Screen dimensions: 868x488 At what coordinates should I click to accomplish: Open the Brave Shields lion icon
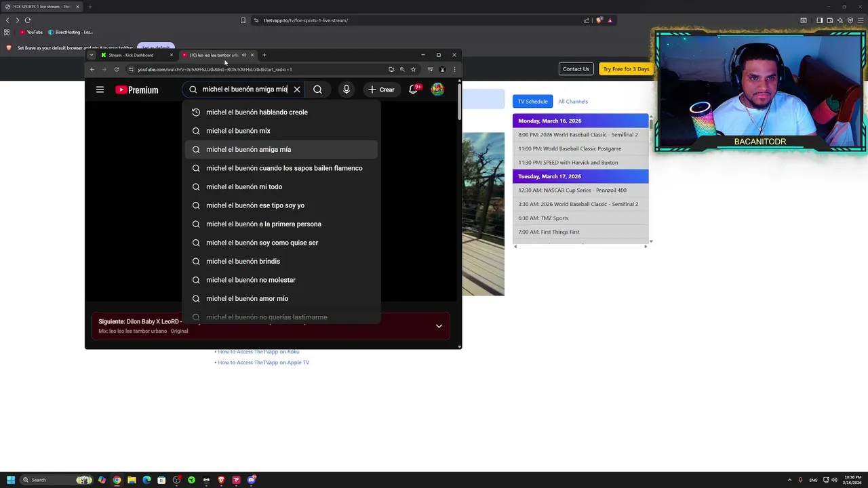599,20
